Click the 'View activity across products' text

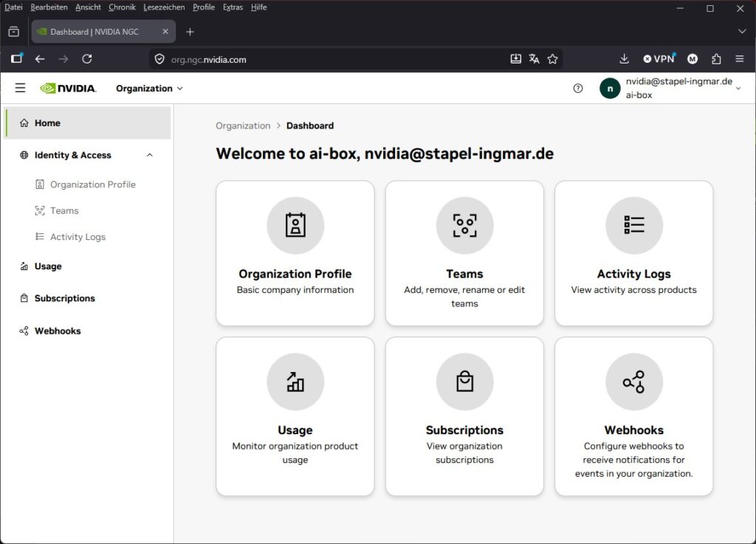coord(633,289)
